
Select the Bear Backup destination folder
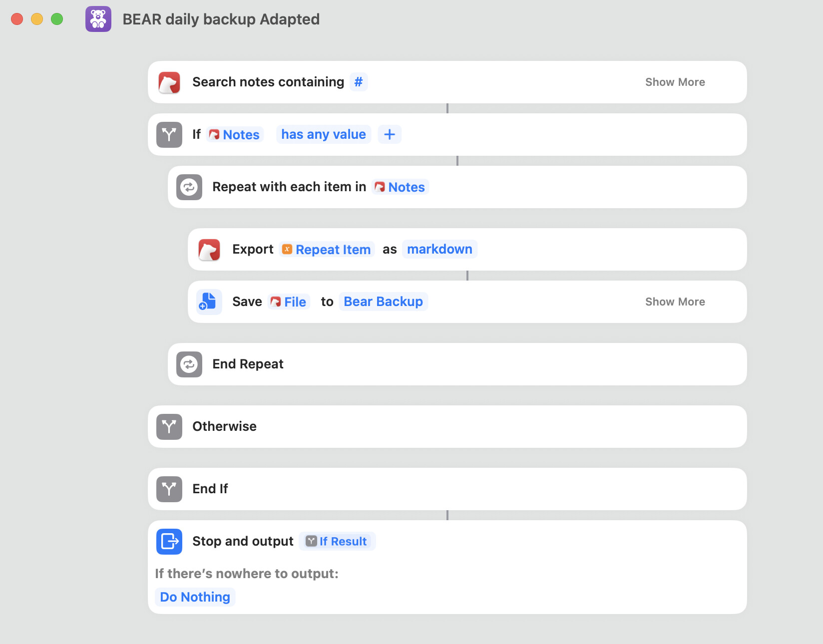[x=383, y=302]
